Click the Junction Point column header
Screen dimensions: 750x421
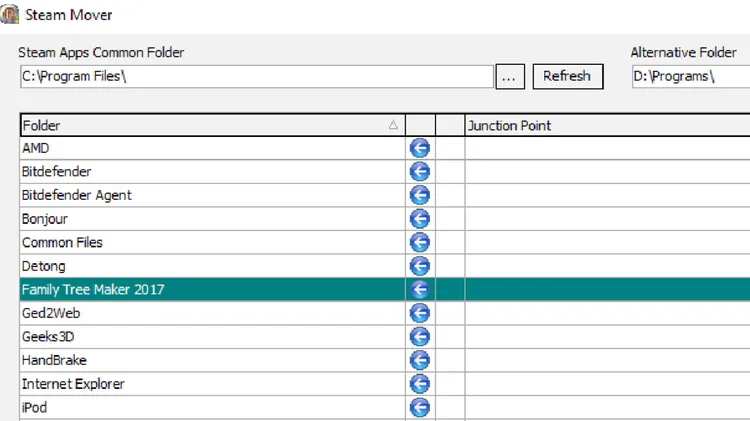tap(607, 125)
